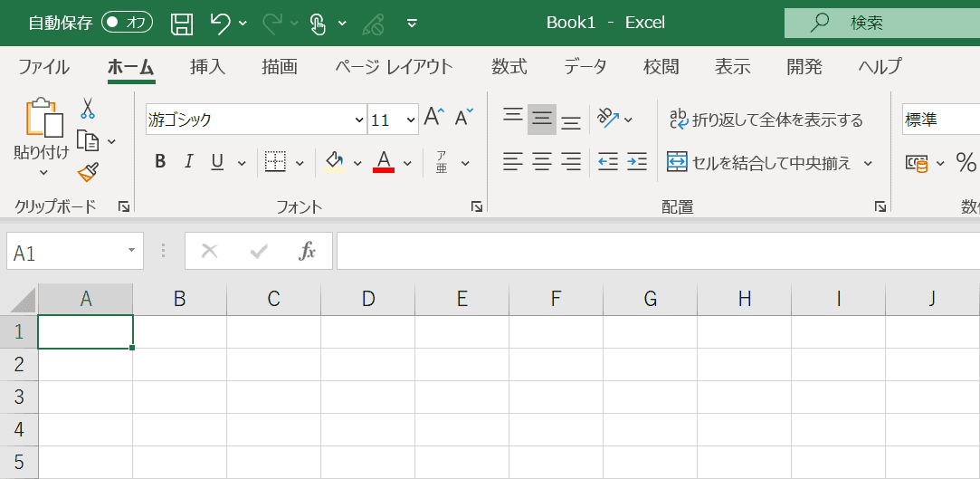Switch to the 校閲 tab
This screenshot has width=980, height=479.
pyautogui.click(x=661, y=66)
